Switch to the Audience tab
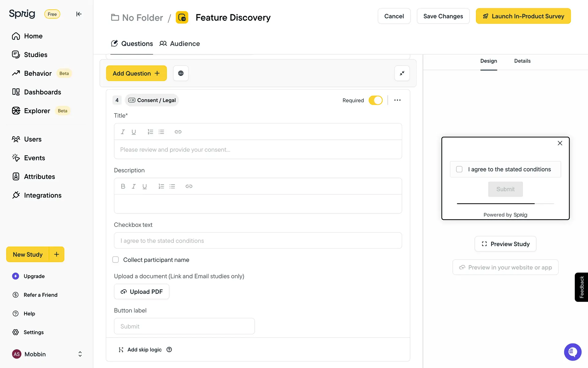The width and height of the screenshot is (588, 368). [180, 44]
